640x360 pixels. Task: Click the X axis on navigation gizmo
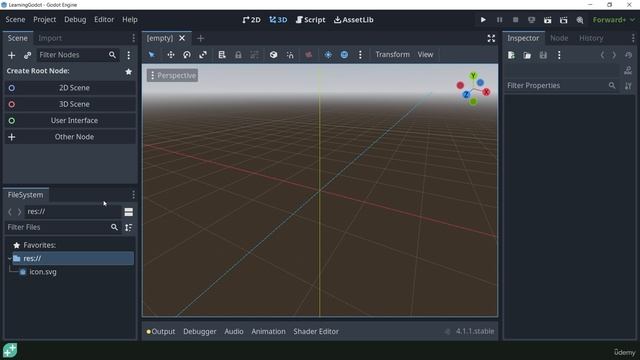point(486,92)
